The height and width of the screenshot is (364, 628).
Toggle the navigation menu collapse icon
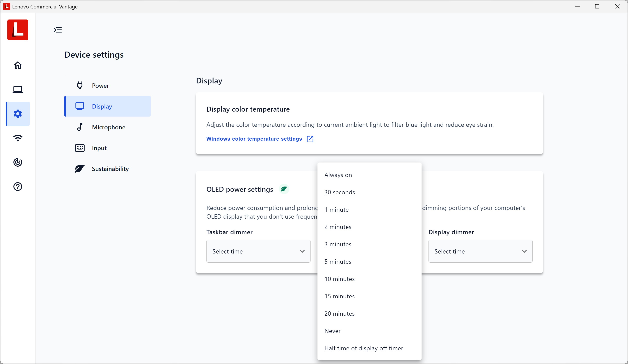click(58, 30)
